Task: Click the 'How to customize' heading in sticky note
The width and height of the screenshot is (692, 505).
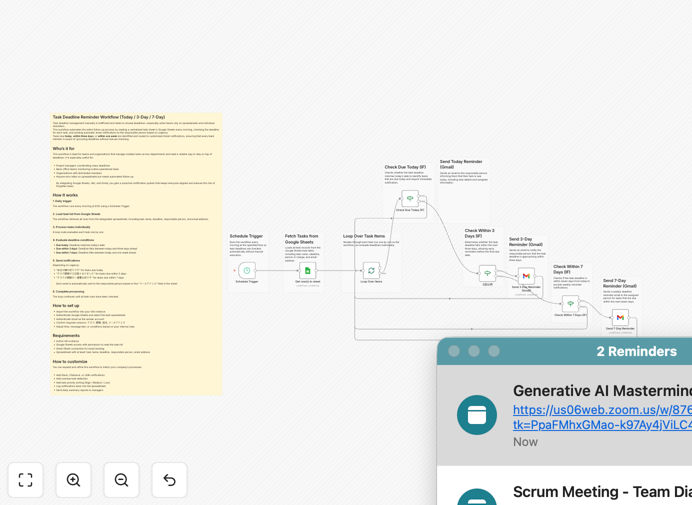Action: pyautogui.click(x=70, y=362)
